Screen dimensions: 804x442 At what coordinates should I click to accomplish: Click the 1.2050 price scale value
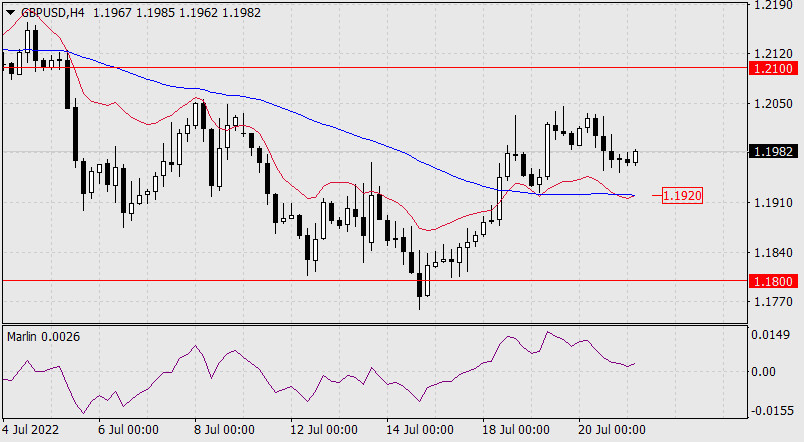774,104
